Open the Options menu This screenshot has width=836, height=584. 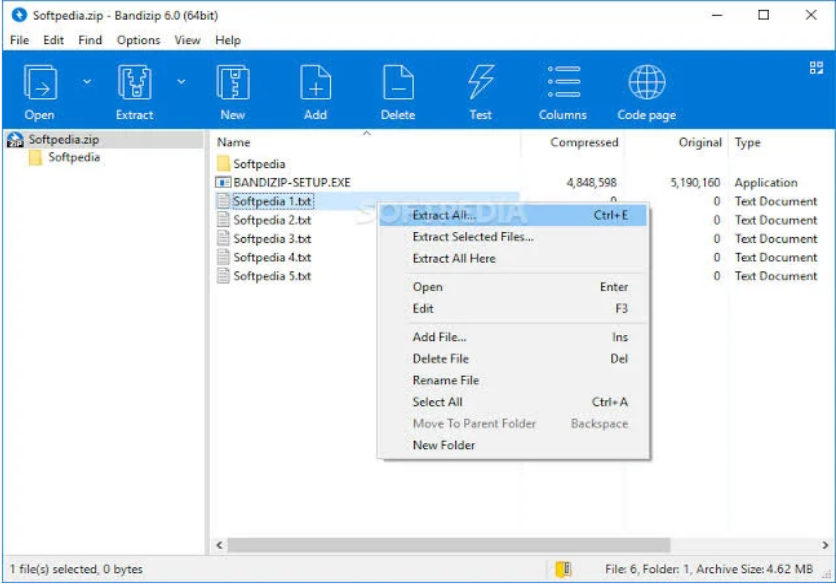point(139,40)
